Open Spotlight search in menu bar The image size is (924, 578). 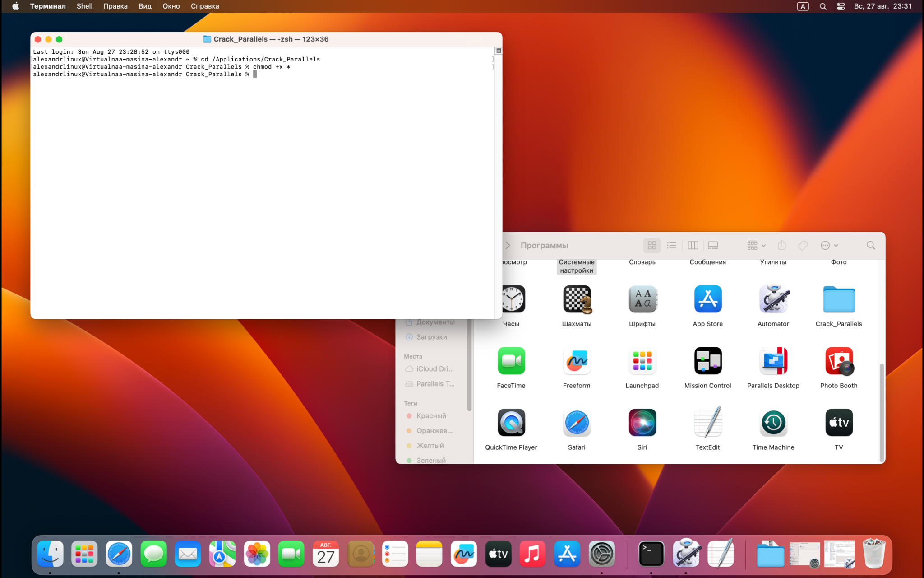pyautogui.click(x=823, y=6)
